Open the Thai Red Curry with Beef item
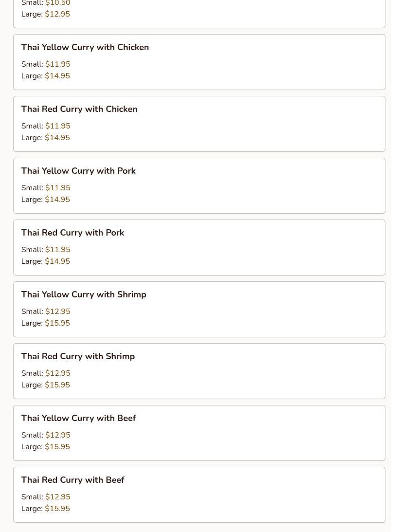This screenshot has width=401, height=532. pos(73,480)
